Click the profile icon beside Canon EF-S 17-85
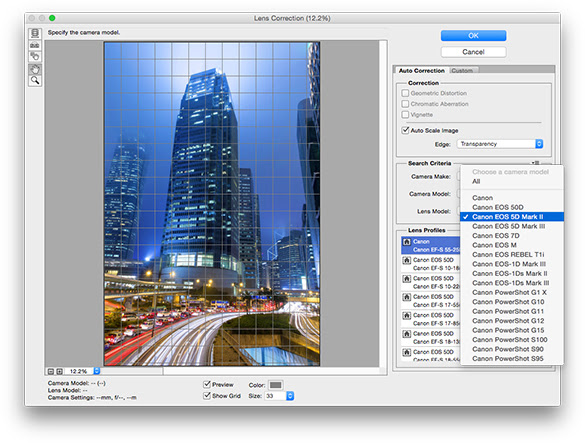The height and width of the screenshot is (443, 585). 407,316
